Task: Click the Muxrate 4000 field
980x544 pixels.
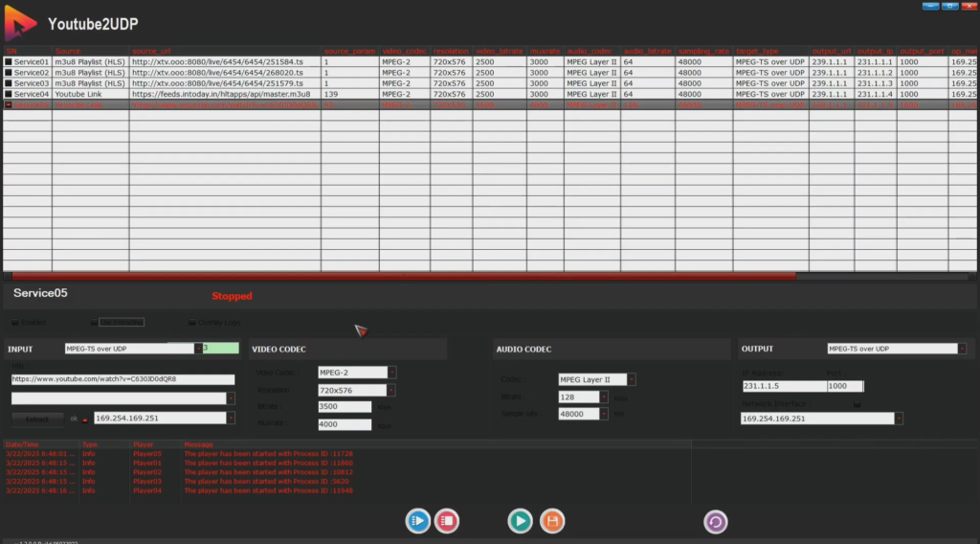Action: pos(345,424)
